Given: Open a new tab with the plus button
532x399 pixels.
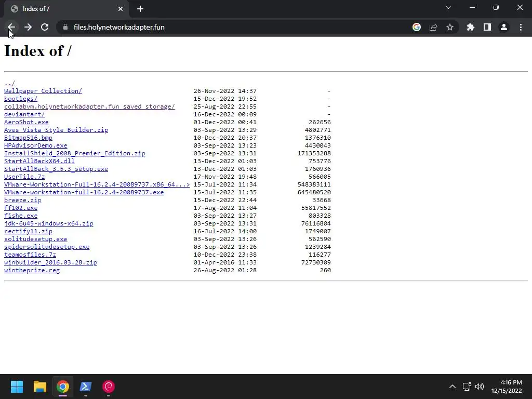Looking at the screenshot, I should [140, 9].
